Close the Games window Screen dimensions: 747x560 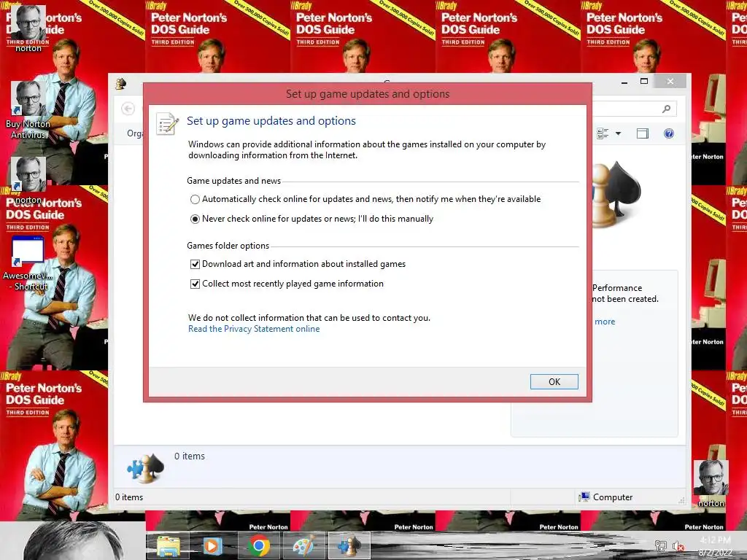tap(670, 82)
